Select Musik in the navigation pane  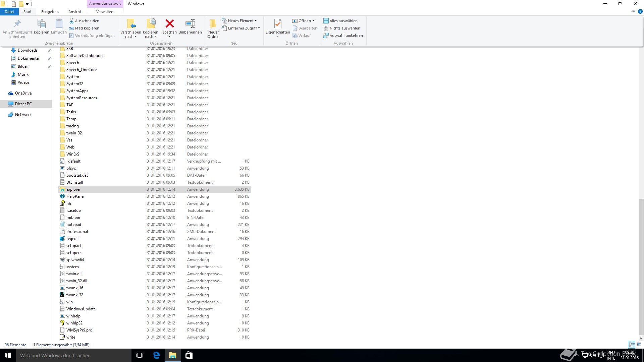(x=23, y=74)
